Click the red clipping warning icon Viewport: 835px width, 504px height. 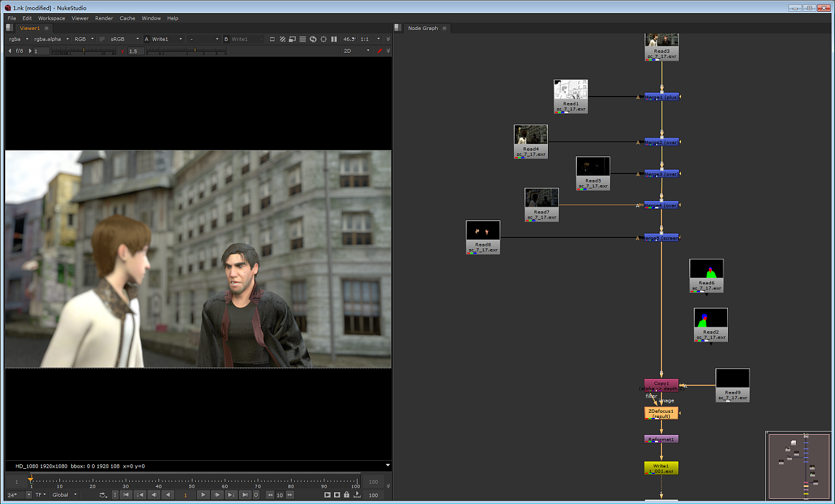pyautogui.click(x=380, y=51)
